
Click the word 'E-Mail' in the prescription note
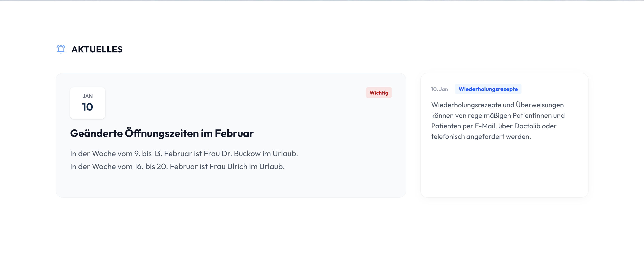pos(485,126)
